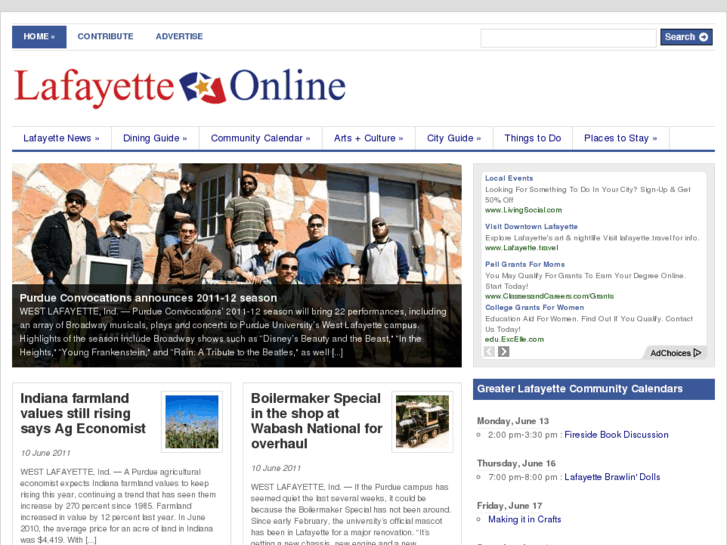
Task: Click the Lafayette Online logo
Action: pyautogui.click(x=180, y=87)
